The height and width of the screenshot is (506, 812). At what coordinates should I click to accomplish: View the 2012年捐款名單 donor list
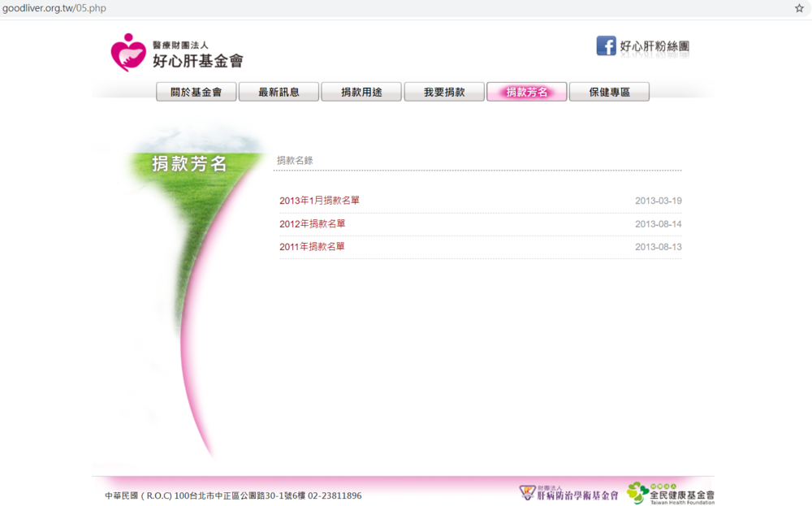312,223
